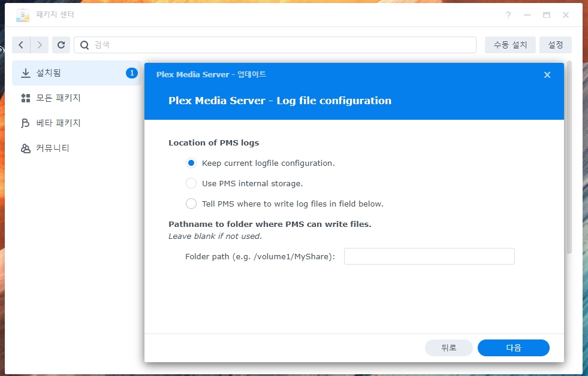The image size is (588, 376).
Task: Open the 커뮤니티 section
Action: click(x=77, y=148)
